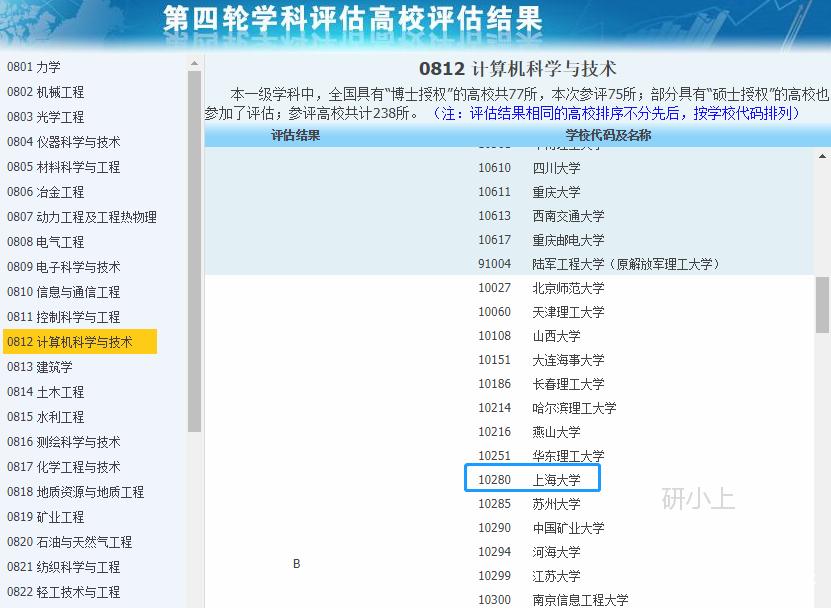This screenshot has width=831, height=608.
Task: Choose 0806 冶金工程 in the sidebar
Action: (46, 191)
